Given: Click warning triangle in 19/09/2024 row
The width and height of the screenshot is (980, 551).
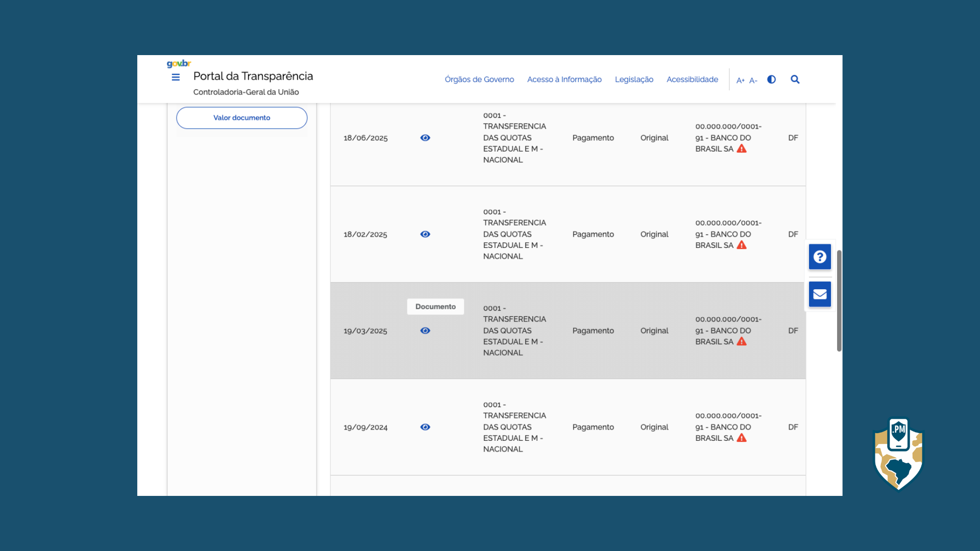Looking at the screenshot, I should 742,438.
